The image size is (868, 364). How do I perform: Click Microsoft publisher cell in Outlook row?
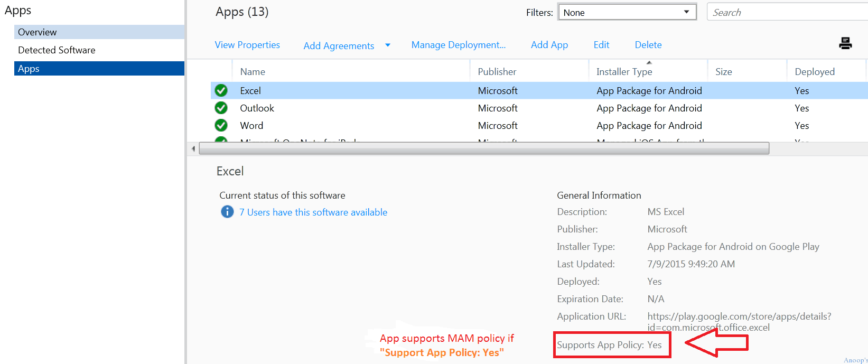498,108
